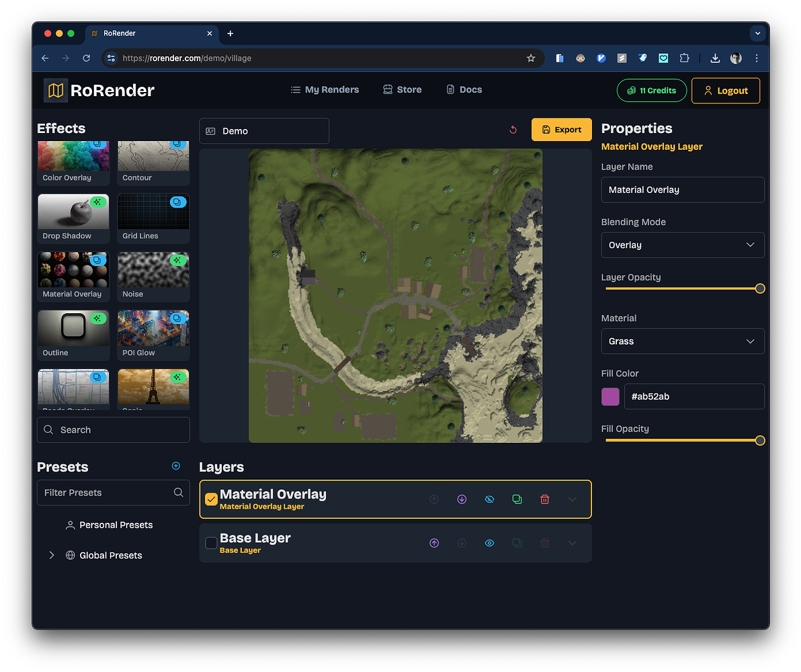Pick a new Fill Color swatch
801x672 pixels.
[610, 396]
